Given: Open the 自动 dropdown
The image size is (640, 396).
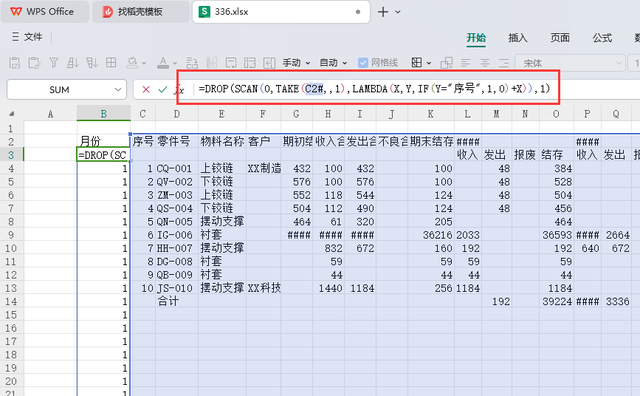Looking at the screenshot, I should pyautogui.click(x=333, y=62).
